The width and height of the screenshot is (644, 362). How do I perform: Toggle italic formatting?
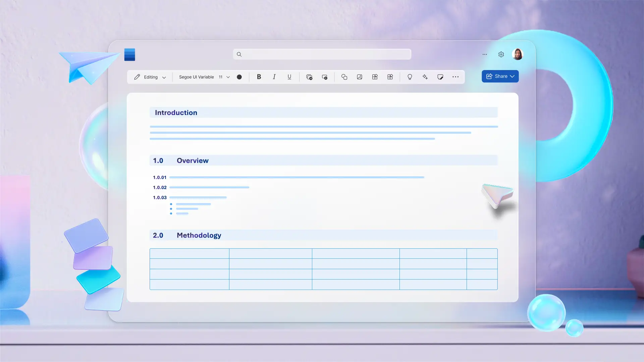click(x=274, y=77)
